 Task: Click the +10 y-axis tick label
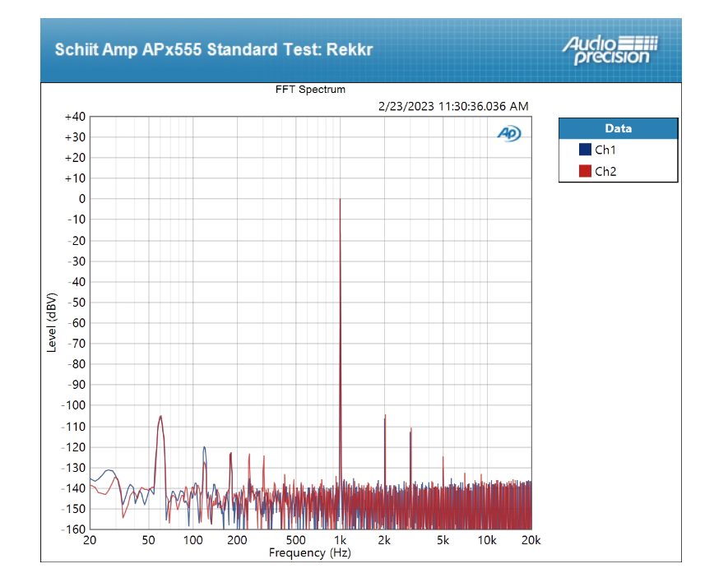click(75, 178)
